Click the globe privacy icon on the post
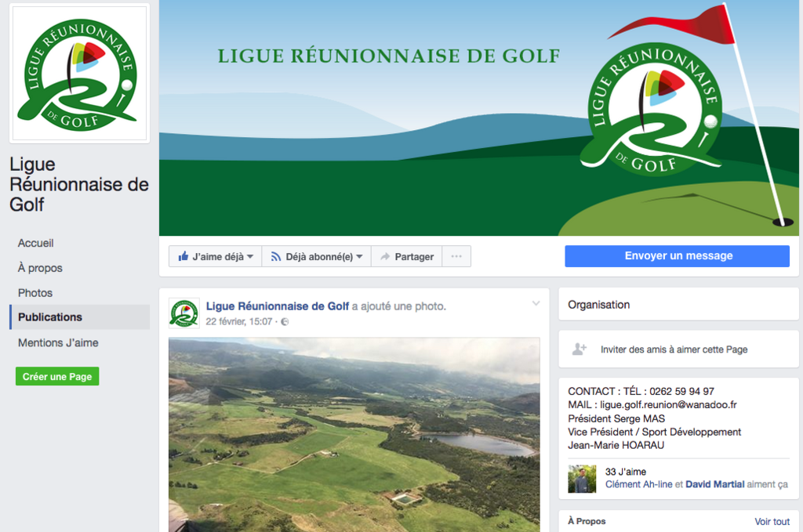 coord(285,322)
